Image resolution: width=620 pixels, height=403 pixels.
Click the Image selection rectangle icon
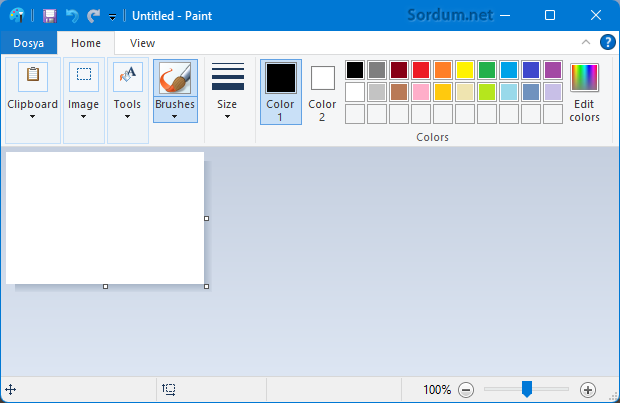84,76
